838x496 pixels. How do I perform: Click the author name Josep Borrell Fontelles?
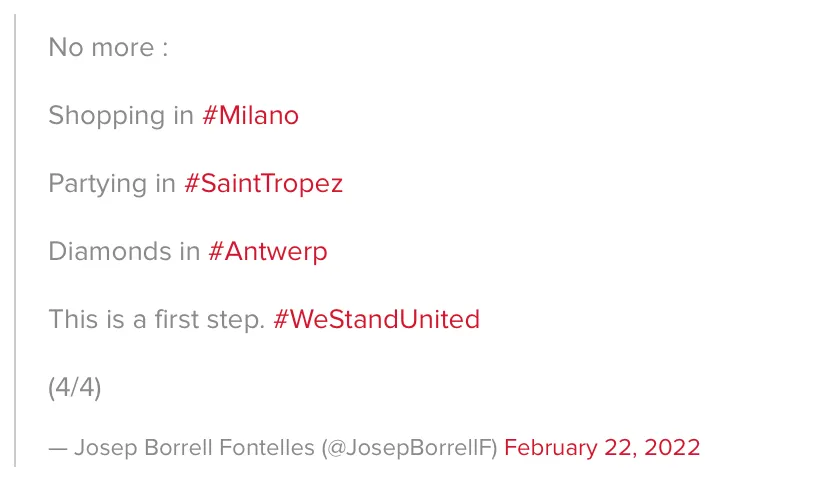(194, 447)
